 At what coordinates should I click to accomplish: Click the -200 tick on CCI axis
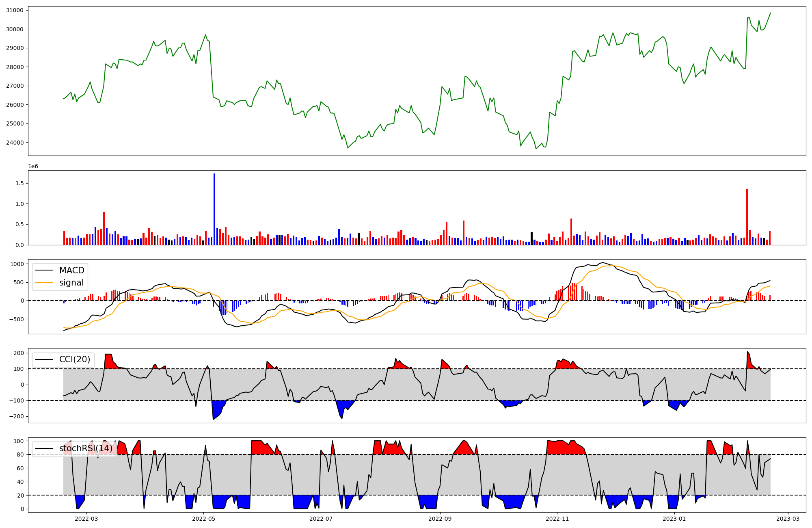coord(17,417)
